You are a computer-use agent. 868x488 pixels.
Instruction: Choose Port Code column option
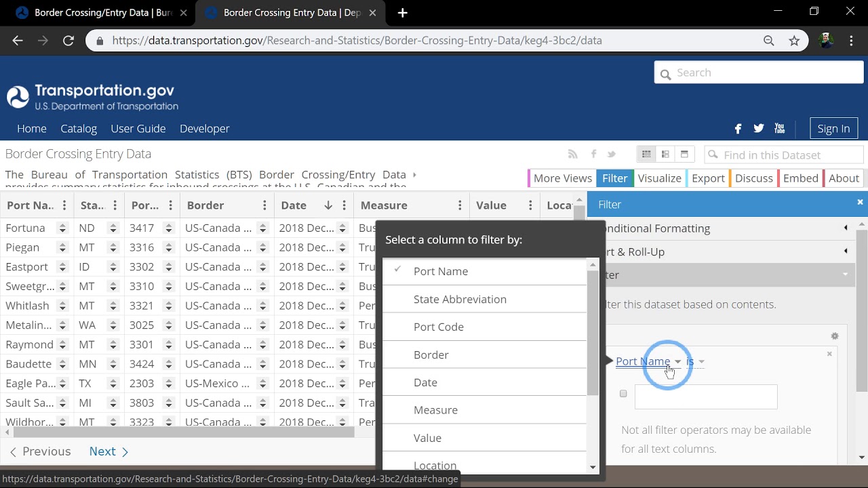click(x=484, y=327)
